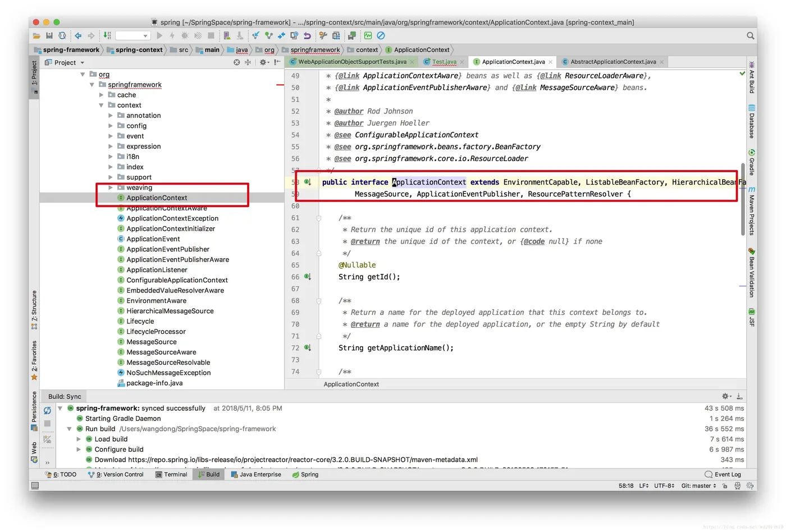Viewport: 786px width, 532px height.
Task: Open the Git: master branch popup
Action: pos(698,486)
